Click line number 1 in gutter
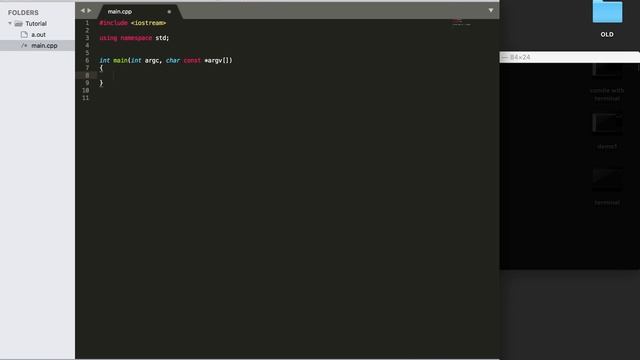640x360 pixels. [87, 23]
